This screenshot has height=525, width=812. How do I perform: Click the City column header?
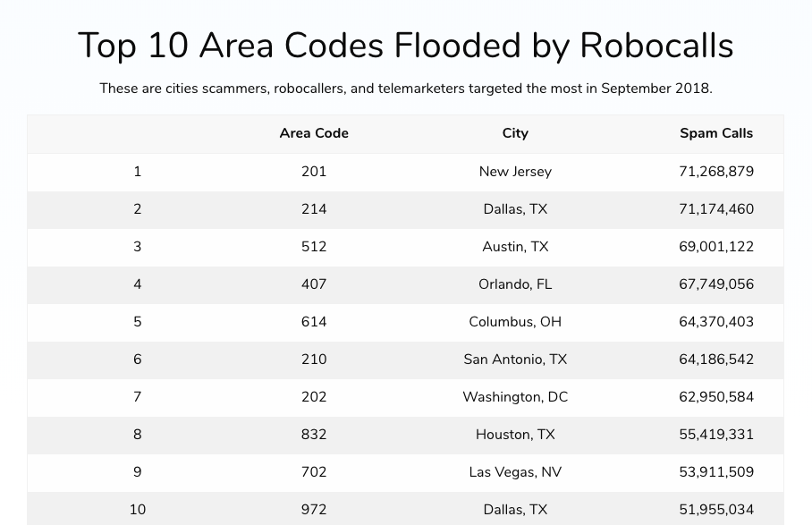click(x=515, y=133)
